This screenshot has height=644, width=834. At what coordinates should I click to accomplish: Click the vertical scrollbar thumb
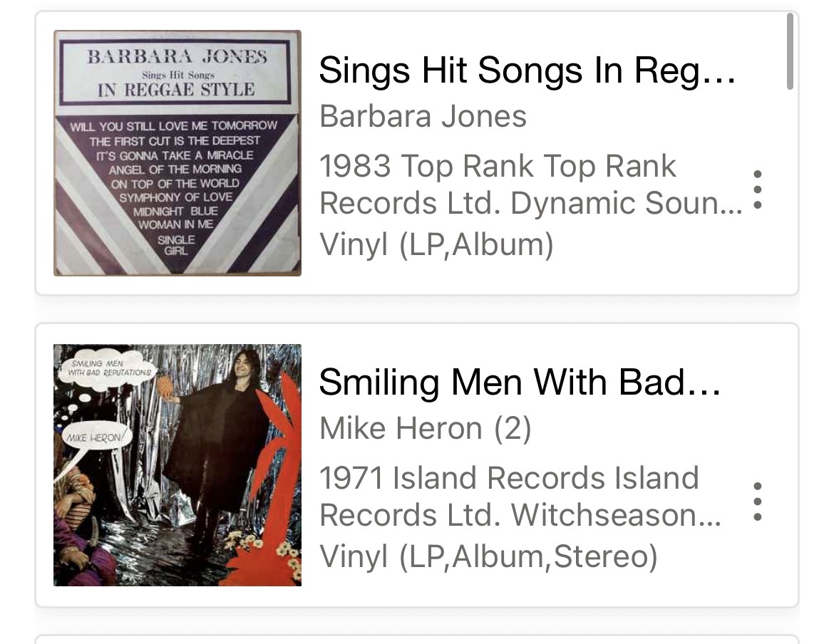790,51
